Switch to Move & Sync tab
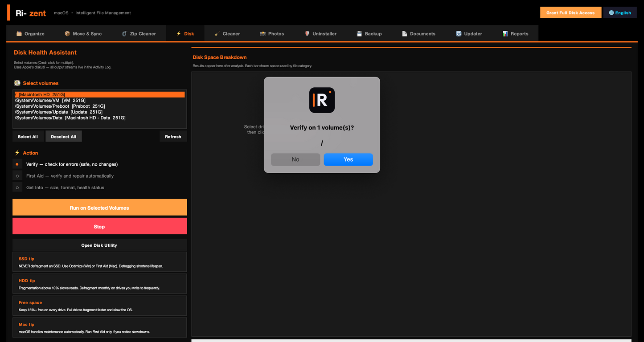 pyautogui.click(x=83, y=33)
